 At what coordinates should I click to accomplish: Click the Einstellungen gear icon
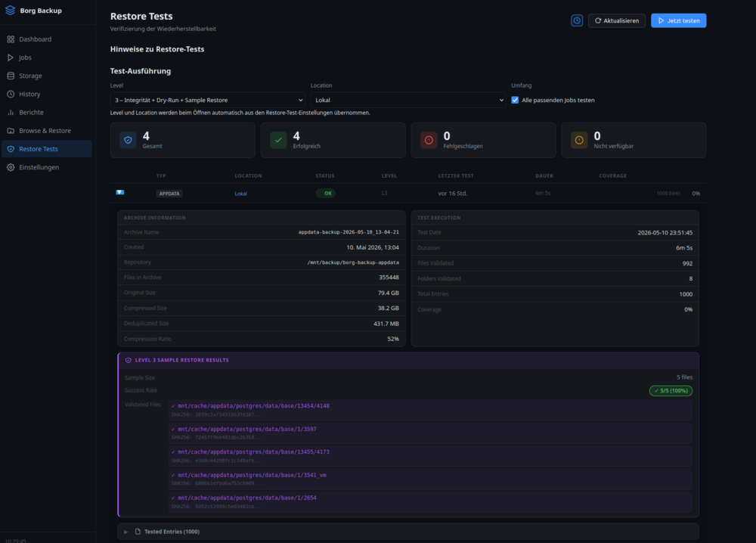[11, 167]
